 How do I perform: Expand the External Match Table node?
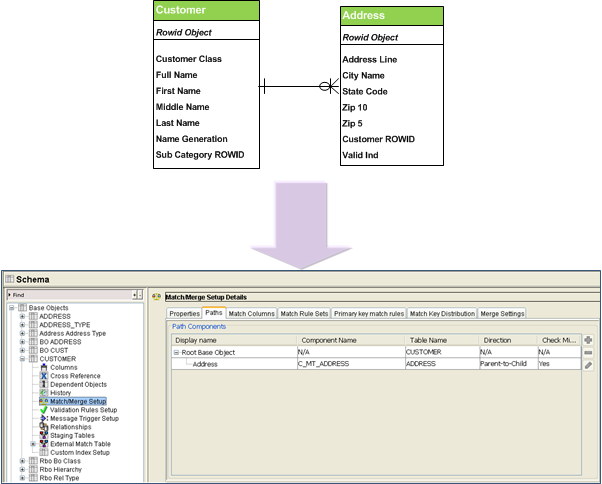[33, 444]
